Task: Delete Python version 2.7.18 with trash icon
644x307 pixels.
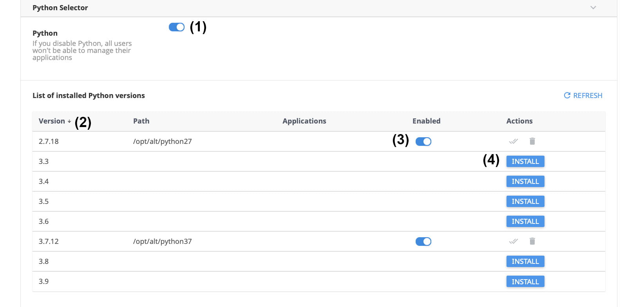Action: [x=532, y=141]
